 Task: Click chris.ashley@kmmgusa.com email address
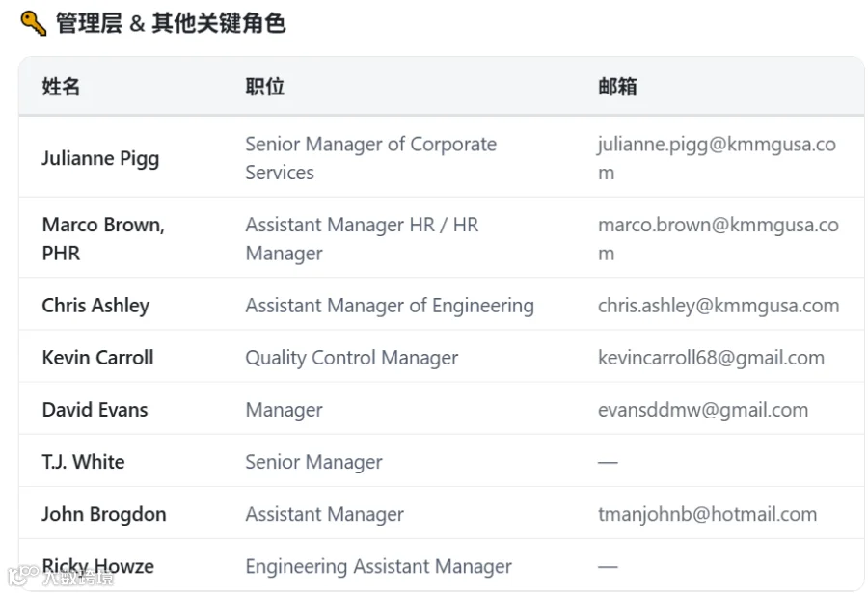pos(719,305)
